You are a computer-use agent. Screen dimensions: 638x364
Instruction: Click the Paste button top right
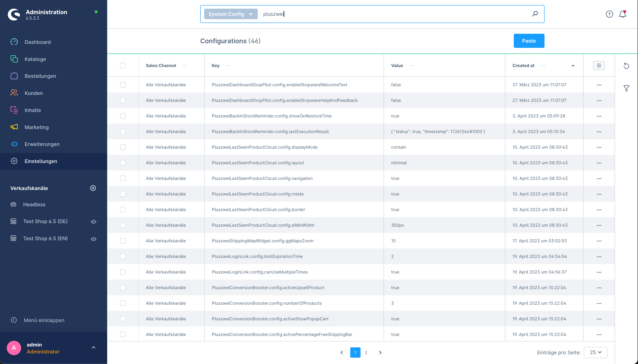pyautogui.click(x=529, y=41)
